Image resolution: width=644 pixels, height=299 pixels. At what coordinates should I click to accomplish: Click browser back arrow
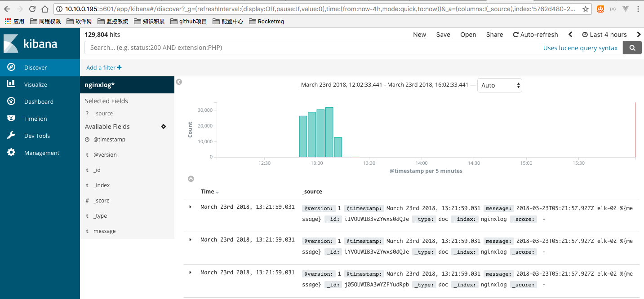click(x=7, y=9)
